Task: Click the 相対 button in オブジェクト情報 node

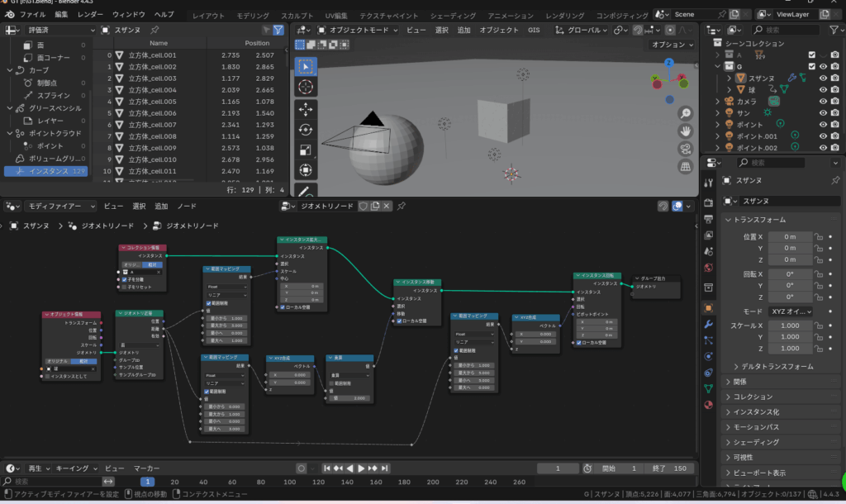Action: tap(84, 361)
